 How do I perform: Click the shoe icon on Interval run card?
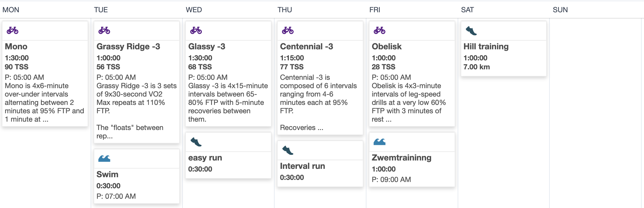tap(288, 150)
